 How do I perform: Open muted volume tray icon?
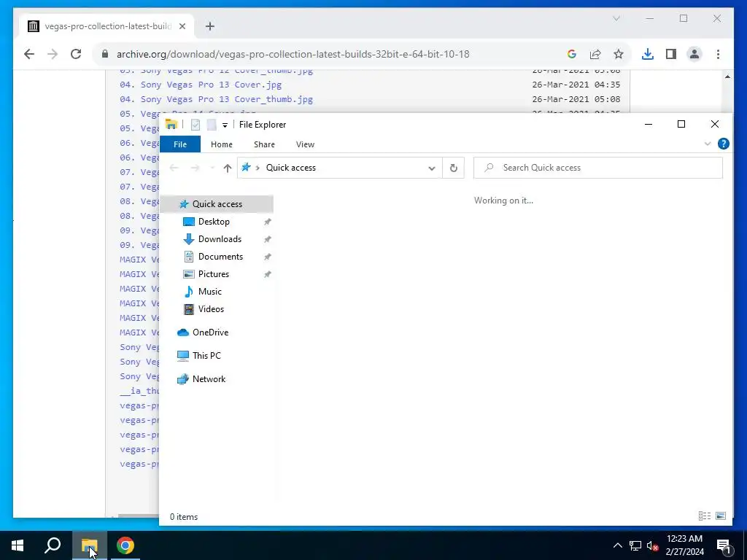pyautogui.click(x=652, y=545)
